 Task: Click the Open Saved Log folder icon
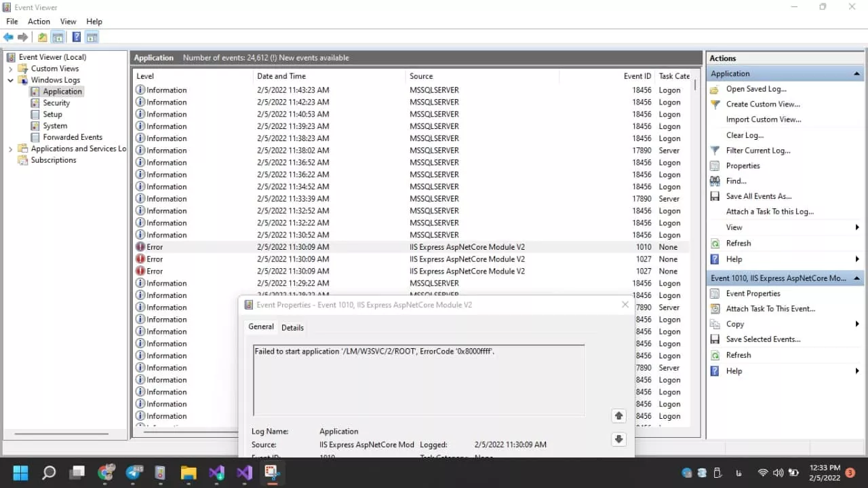715,89
